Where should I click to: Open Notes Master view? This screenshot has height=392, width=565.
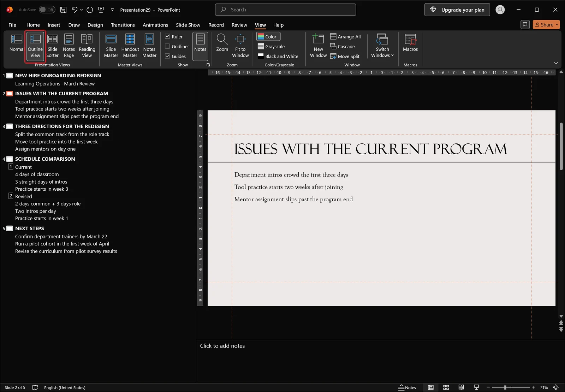149,45
